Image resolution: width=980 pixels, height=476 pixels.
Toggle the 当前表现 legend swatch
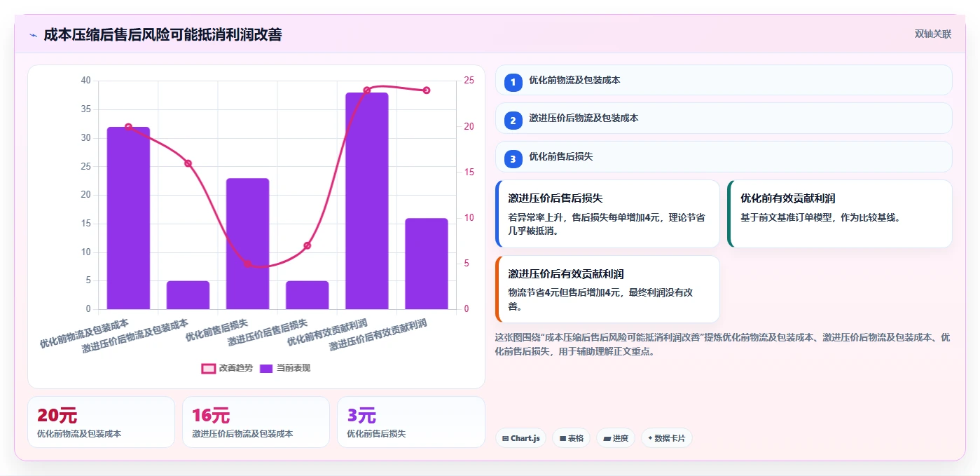coord(266,368)
